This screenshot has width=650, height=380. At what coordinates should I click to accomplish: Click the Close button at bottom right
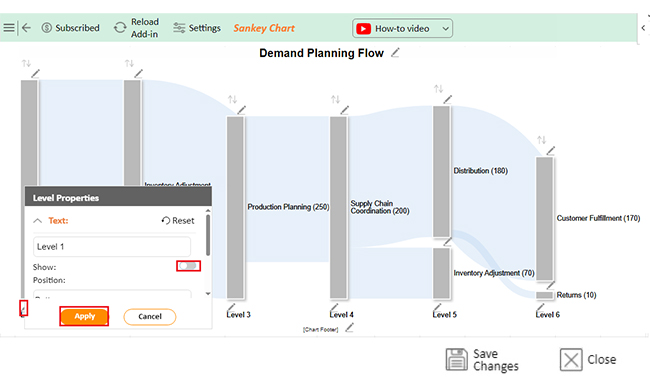[x=588, y=359]
